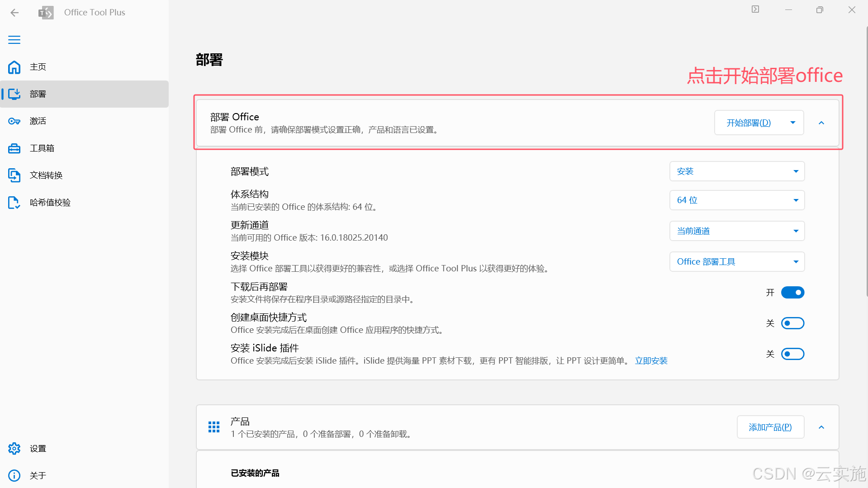Image resolution: width=868 pixels, height=488 pixels.
Task: Click the products grid icon beside 产品
Action: [214, 427]
